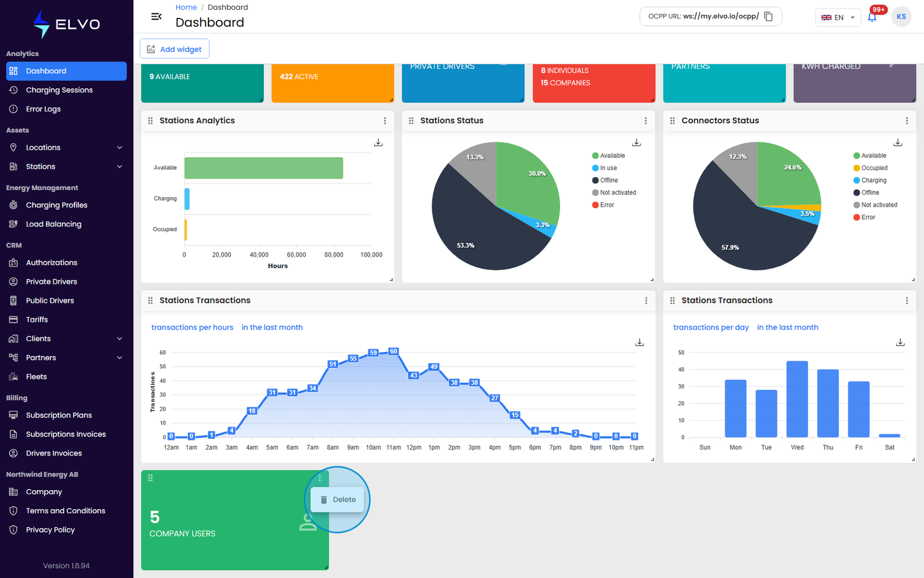This screenshot has height=578, width=924.
Task: Grab the Connectors Status widget drag handle
Action: [672, 121]
